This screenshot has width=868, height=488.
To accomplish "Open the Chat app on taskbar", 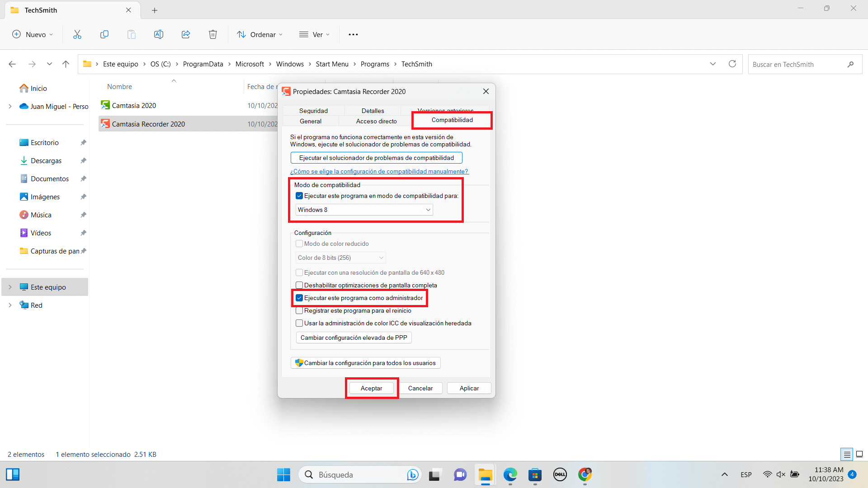I will (x=460, y=474).
